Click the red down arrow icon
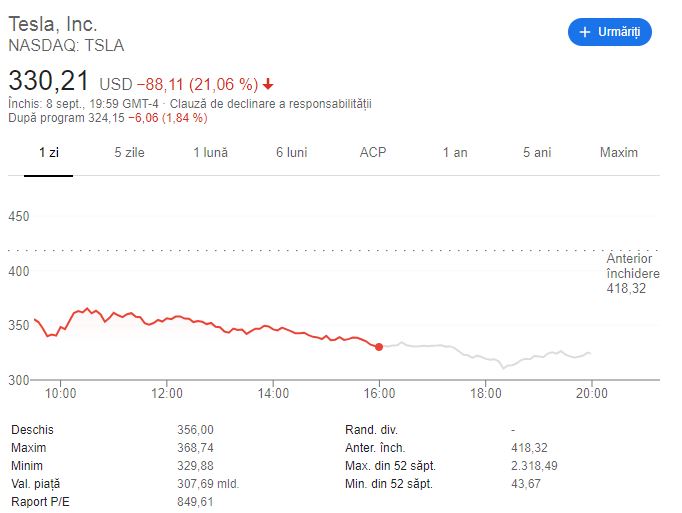 [x=268, y=83]
